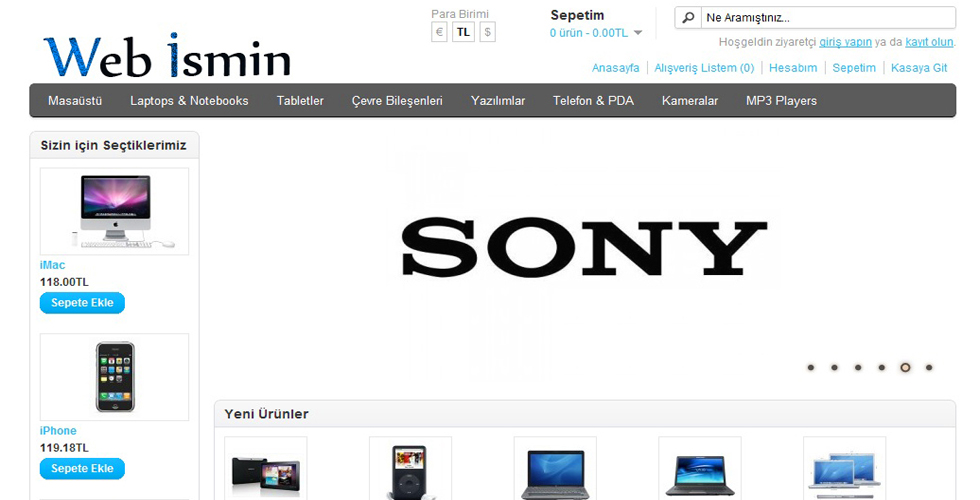Go to Kasaya Git checkout link
The image size is (980, 500).
coord(918,68)
